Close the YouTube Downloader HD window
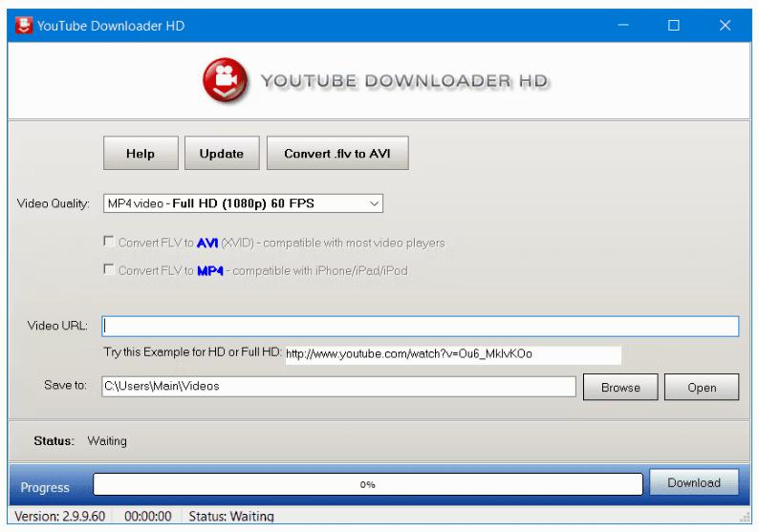Viewport: 759px width, 532px height. pos(725,26)
